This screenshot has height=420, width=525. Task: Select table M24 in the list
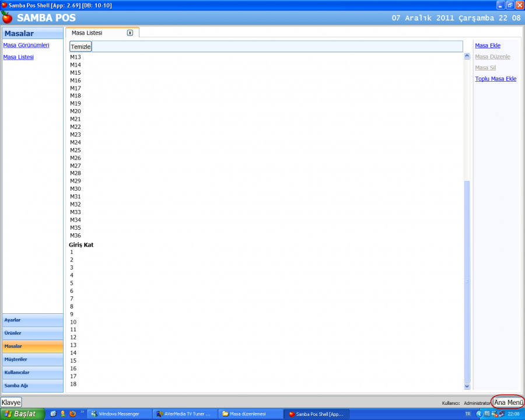pos(75,142)
